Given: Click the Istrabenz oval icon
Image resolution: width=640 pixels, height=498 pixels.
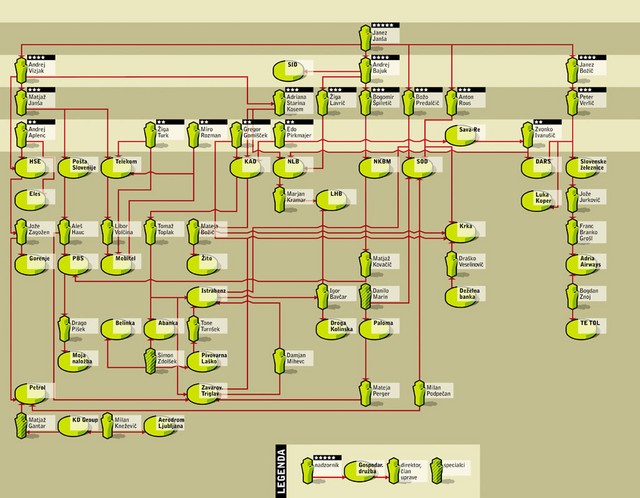Looking at the screenshot, I should (x=203, y=297).
